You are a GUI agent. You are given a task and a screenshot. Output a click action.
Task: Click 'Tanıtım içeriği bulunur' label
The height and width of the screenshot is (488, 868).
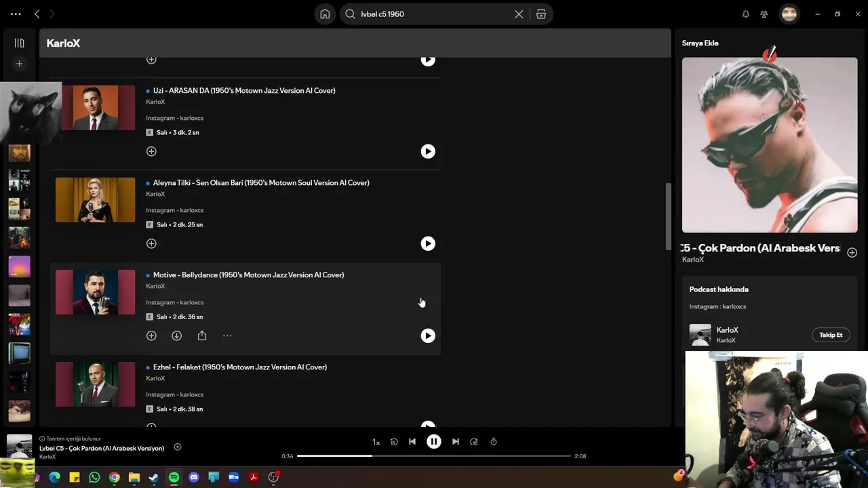[73, 439]
